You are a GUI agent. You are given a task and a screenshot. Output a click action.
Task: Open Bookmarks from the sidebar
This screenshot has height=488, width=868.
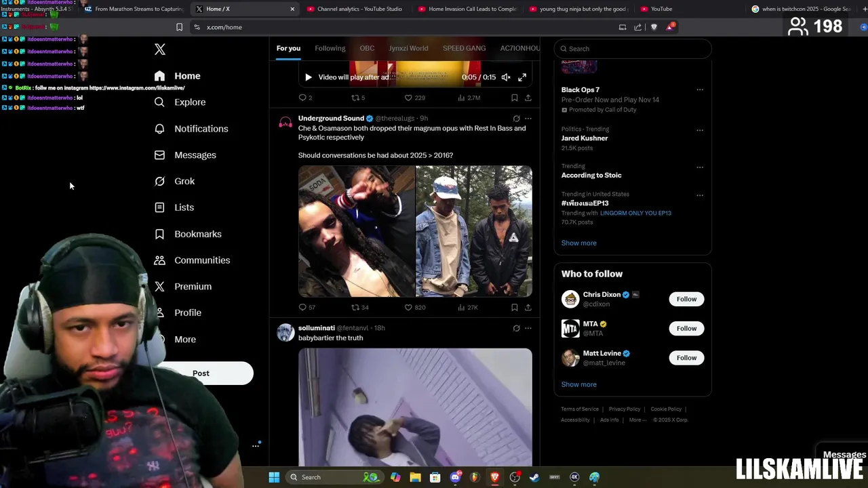[188, 234]
